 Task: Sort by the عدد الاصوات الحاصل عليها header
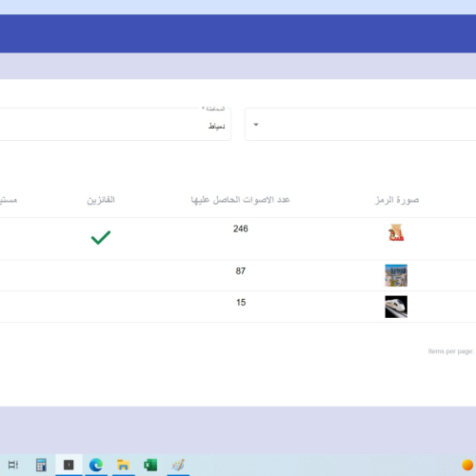coord(240,200)
